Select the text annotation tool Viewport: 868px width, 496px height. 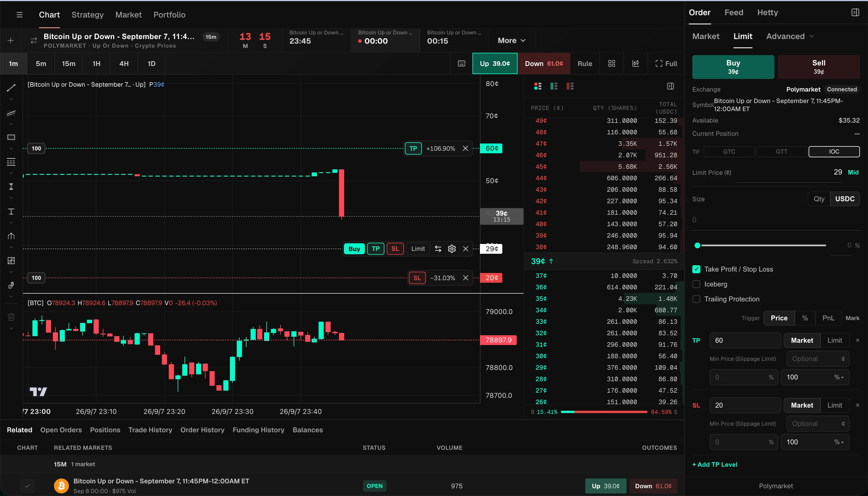click(11, 212)
